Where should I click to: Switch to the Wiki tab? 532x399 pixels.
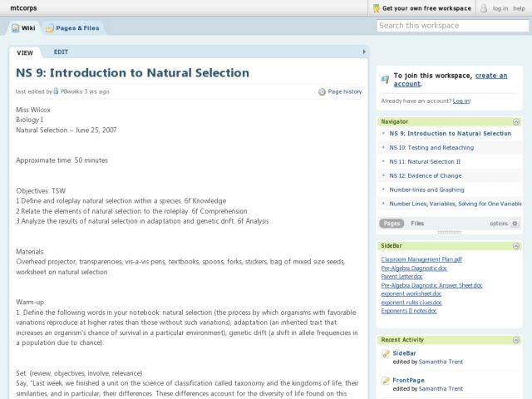[x=24, y=28]
